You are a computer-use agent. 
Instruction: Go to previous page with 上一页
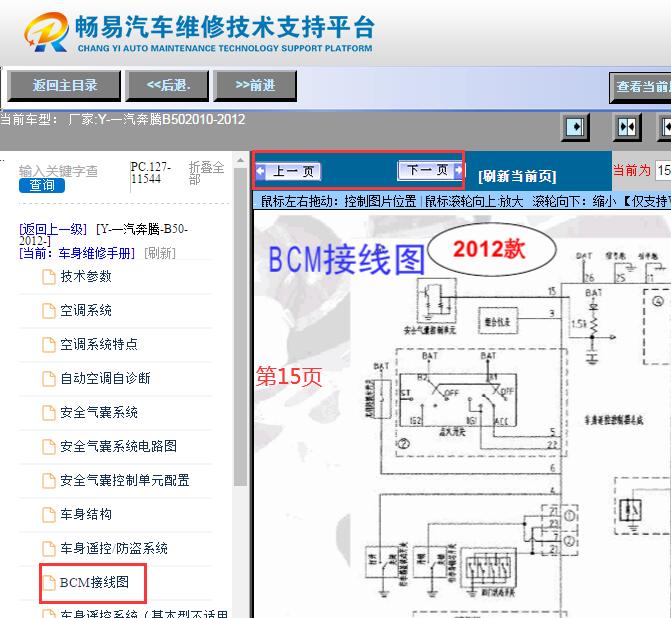click(288, 171)
